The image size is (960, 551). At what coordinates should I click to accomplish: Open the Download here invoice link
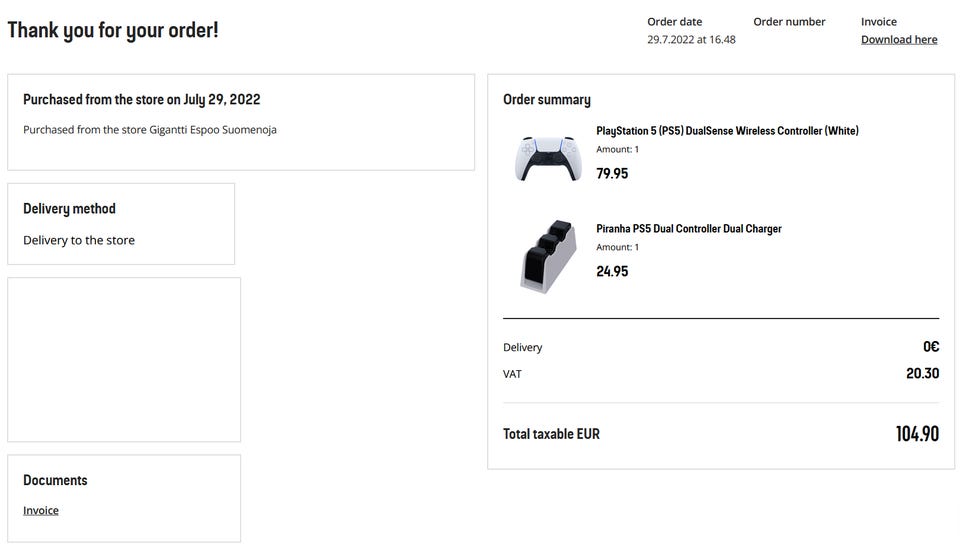[899, 40]
